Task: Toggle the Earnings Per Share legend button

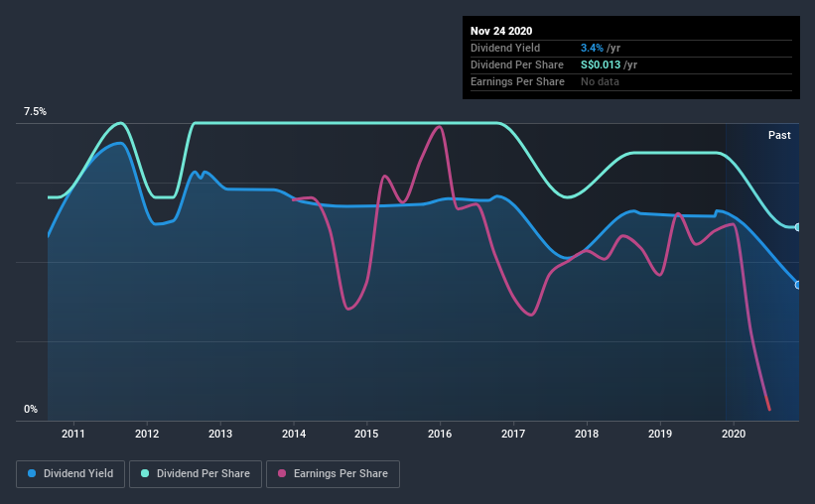Action: click(x=333, y=474)
